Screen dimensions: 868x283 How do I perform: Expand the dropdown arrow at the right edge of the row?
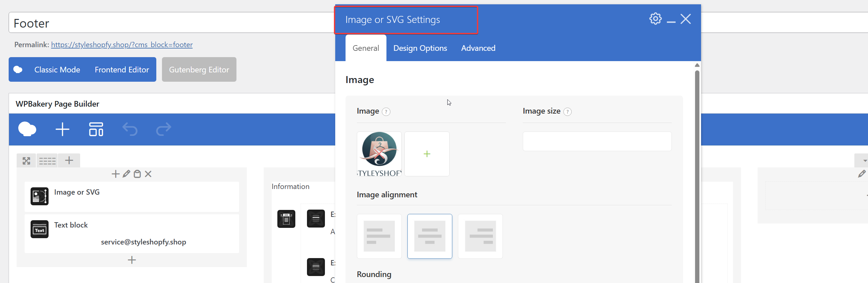(x=864, y=161)
